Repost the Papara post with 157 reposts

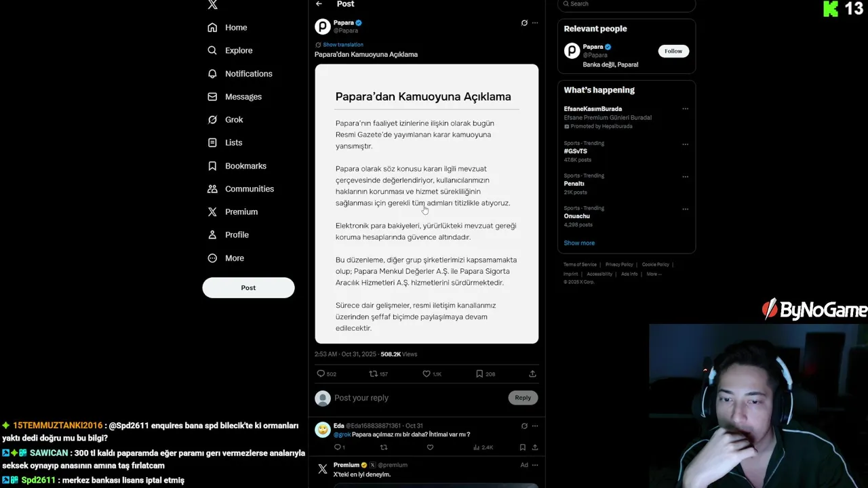pos(373,373)
